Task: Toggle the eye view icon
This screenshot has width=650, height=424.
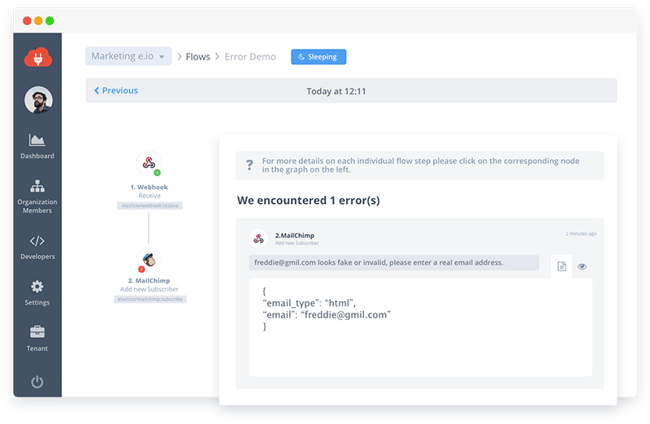Action: (582, 267)
